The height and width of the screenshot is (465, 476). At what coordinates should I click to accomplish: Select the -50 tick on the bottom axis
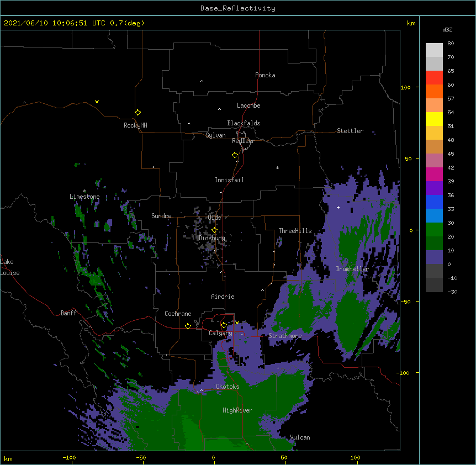[141, 457]
